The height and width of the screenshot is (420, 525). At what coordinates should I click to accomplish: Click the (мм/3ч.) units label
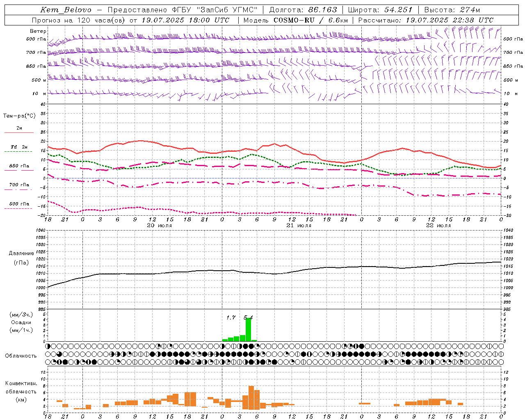(x=21, y=315)
